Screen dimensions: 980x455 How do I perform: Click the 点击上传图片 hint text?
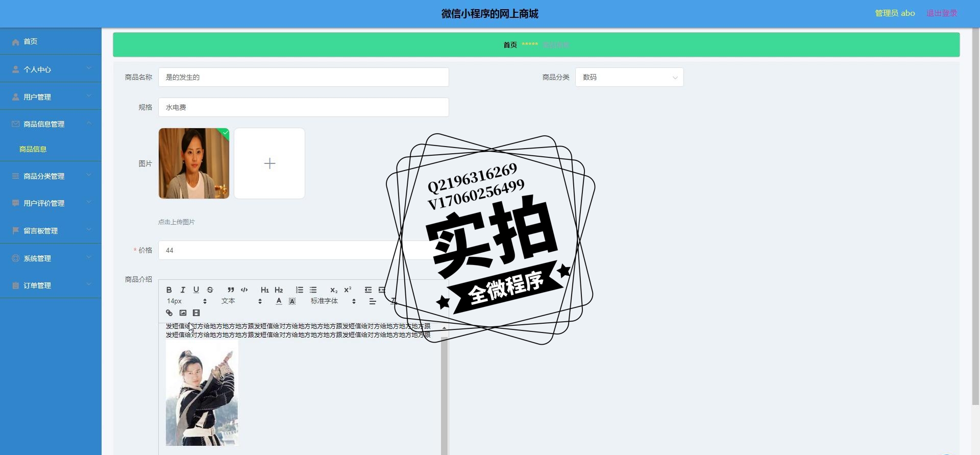(x=176, y=222)
